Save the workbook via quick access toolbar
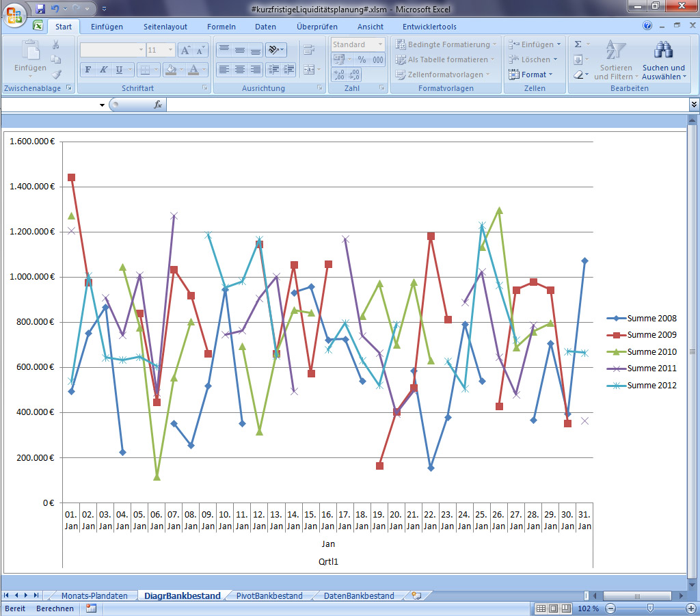Image resolution: width=700 pixels, height=616 pixels. (40, 8)
